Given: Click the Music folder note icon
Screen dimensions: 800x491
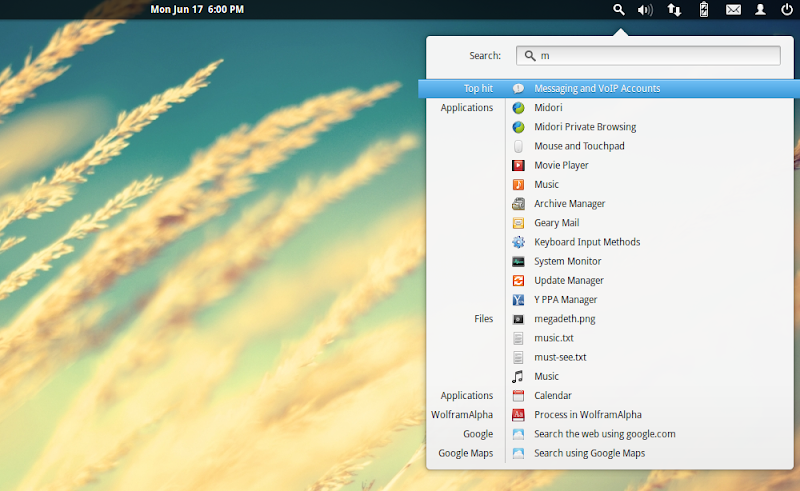Looking at the screenshot, I should pos(518,377).
